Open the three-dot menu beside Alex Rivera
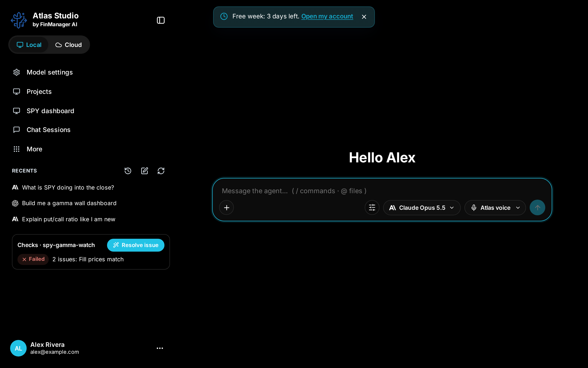The image size is (588, 368). point(160,348)
